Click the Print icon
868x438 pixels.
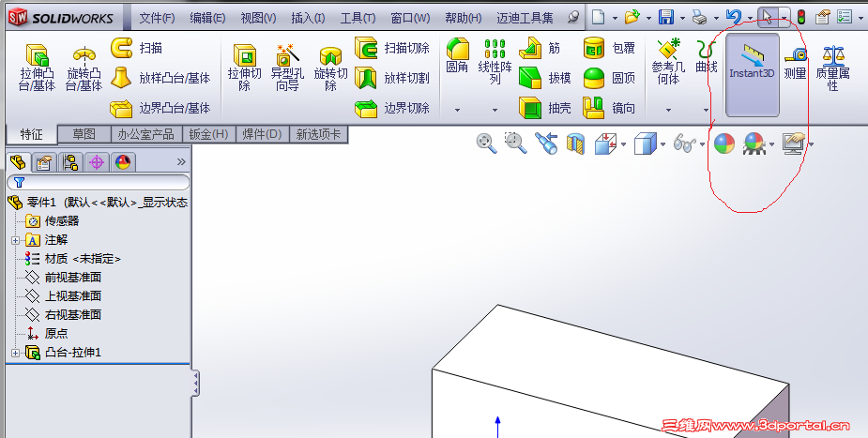pyautogui.click(x=700, y=17)
